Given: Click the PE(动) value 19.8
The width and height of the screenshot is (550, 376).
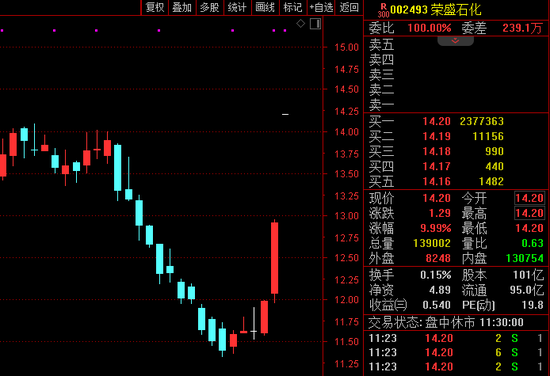Looking at the screenshot, I should [x=532, y=305].
